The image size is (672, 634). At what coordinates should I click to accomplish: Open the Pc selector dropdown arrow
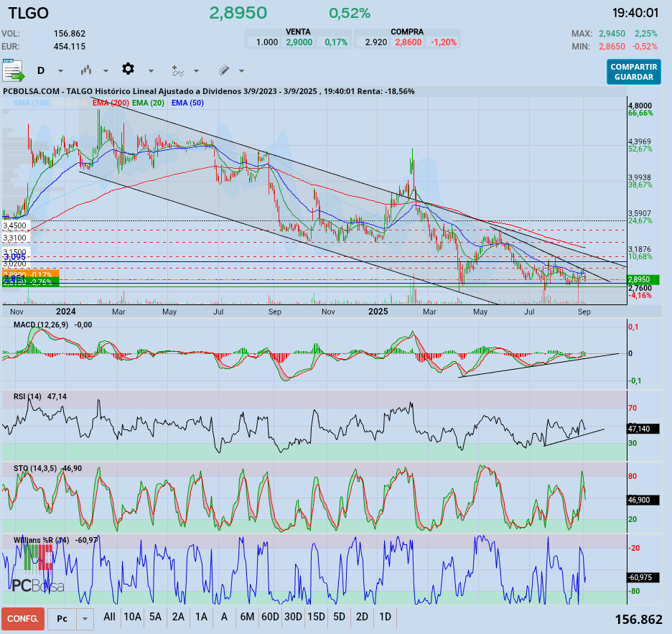pos(85,619)
